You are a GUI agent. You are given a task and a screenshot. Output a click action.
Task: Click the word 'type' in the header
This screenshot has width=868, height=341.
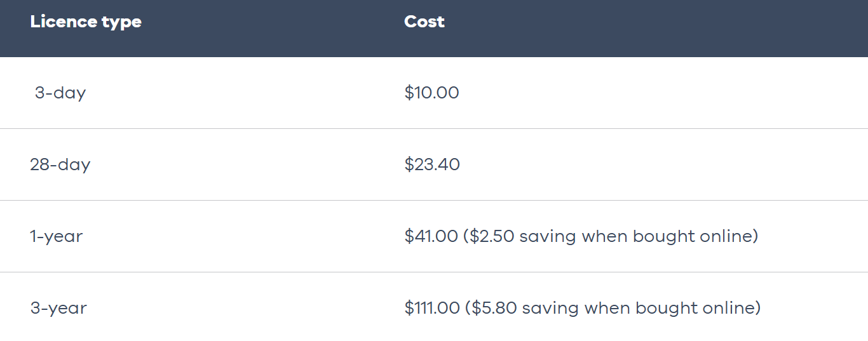coord(121,23)
